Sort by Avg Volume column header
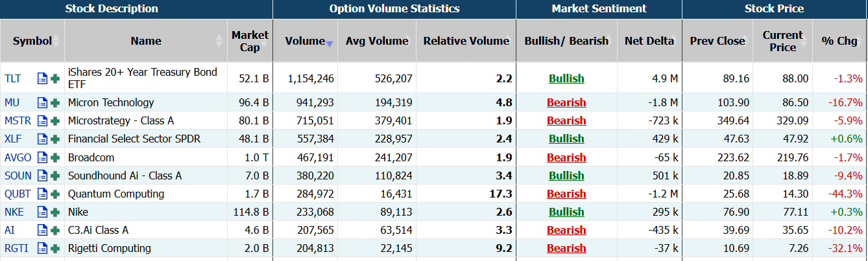The height and width of the screenshot is (261, 868). [x=377, y=41]
